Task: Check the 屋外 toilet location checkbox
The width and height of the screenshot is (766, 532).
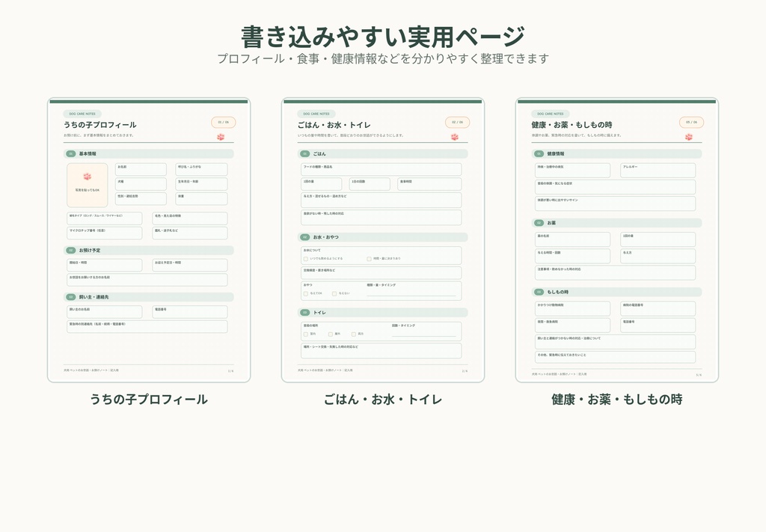Action: (x=330, y=334)
